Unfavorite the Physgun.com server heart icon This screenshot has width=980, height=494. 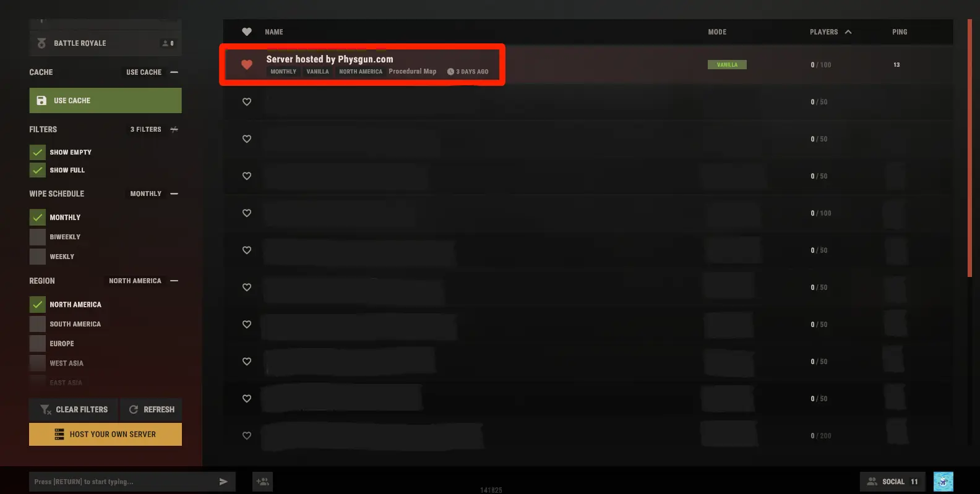click(x=246, y=64)
